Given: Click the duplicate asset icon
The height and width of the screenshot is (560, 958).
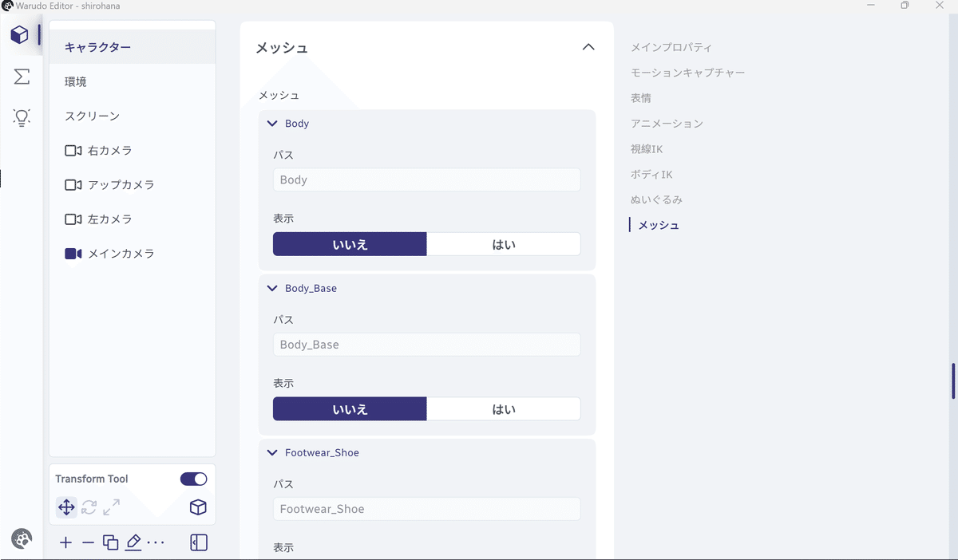Looking at the screenshot, I should point(111,543).
